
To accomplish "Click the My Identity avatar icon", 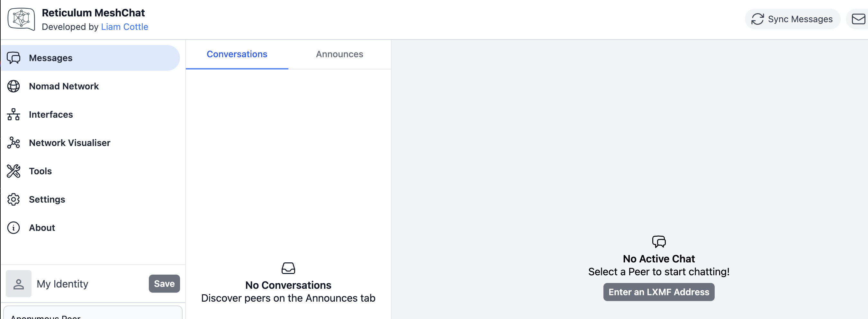I will coord(19,284).
